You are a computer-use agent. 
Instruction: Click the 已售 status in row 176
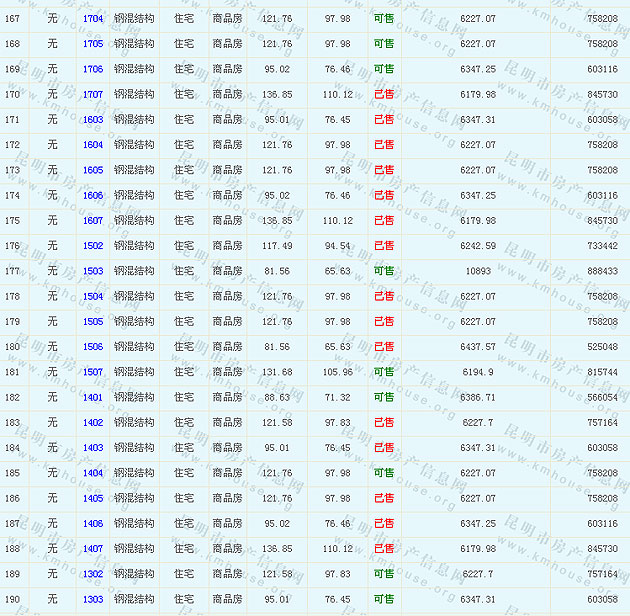click(x=384, y=246)
